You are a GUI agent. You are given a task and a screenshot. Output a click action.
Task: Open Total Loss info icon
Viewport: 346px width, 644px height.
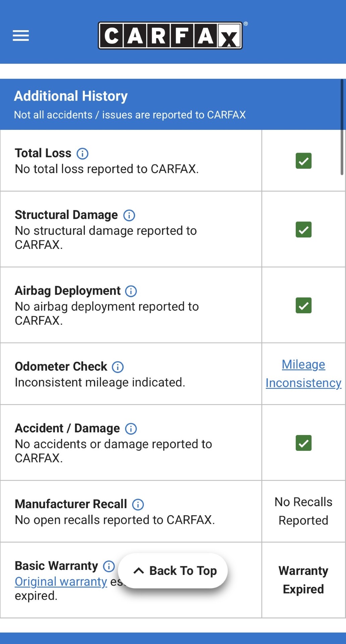click(82, 154)
